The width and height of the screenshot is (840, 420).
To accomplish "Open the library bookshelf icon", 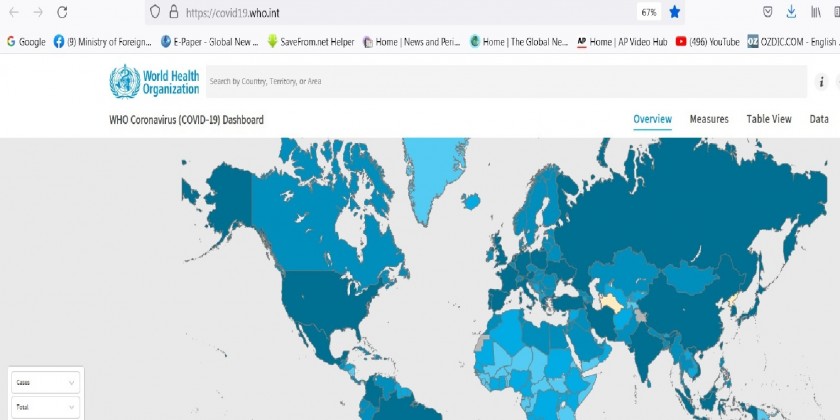I will pos(816,12).
